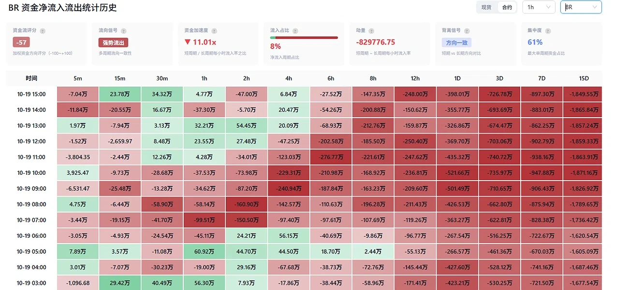Open the BR symbol combo box
Screen dimensions: 644x290
581,7
